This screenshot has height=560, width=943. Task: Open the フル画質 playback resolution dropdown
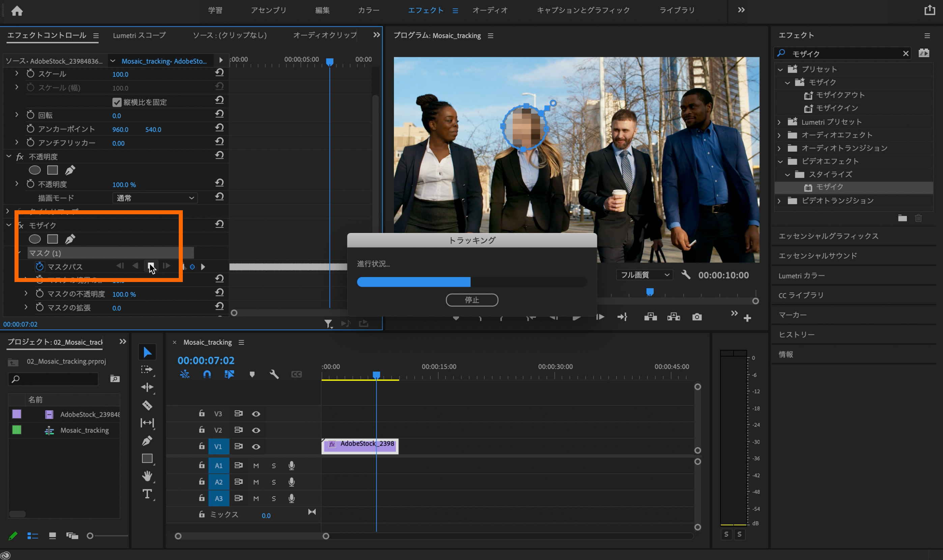coord(645,275)
